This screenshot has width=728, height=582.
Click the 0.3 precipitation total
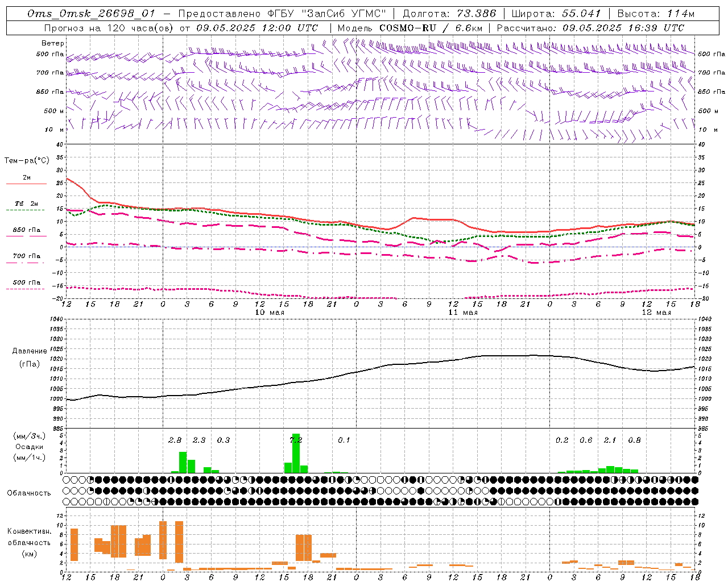pos(224,440)
